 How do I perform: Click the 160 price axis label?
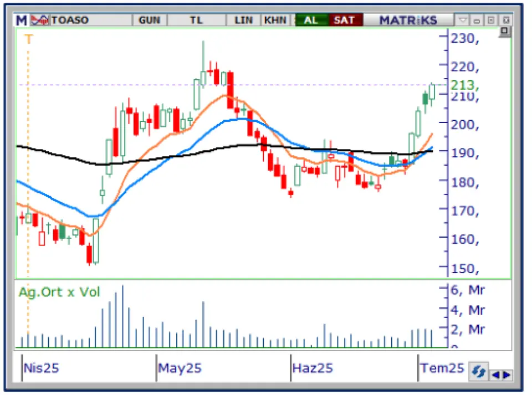pos(464,240)
